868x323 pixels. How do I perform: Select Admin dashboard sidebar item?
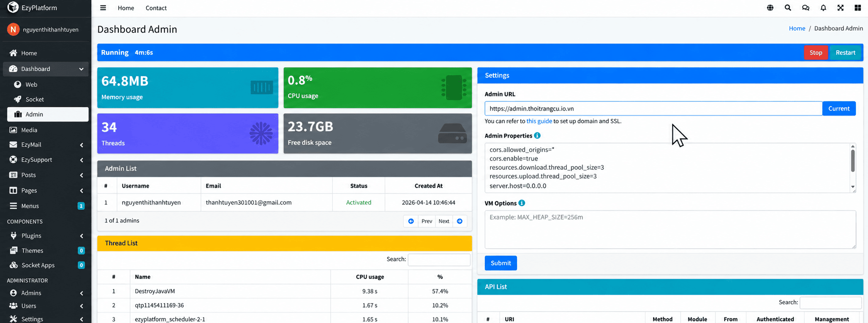pyautogui.click(x=48, y=114)
